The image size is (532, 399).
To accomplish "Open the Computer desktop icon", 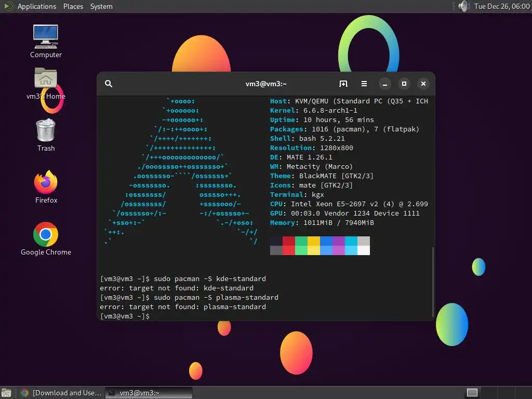I will pos(46,42).
